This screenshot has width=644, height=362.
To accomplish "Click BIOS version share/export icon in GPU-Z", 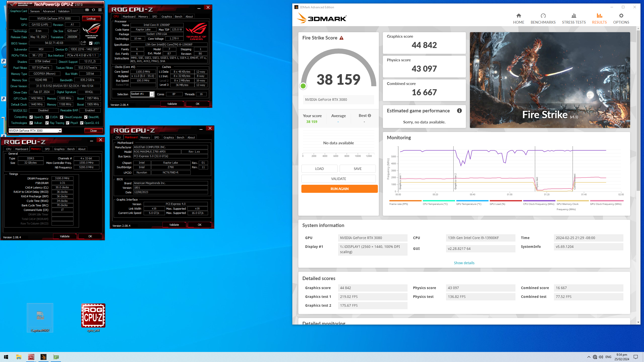I will (83, 43).
